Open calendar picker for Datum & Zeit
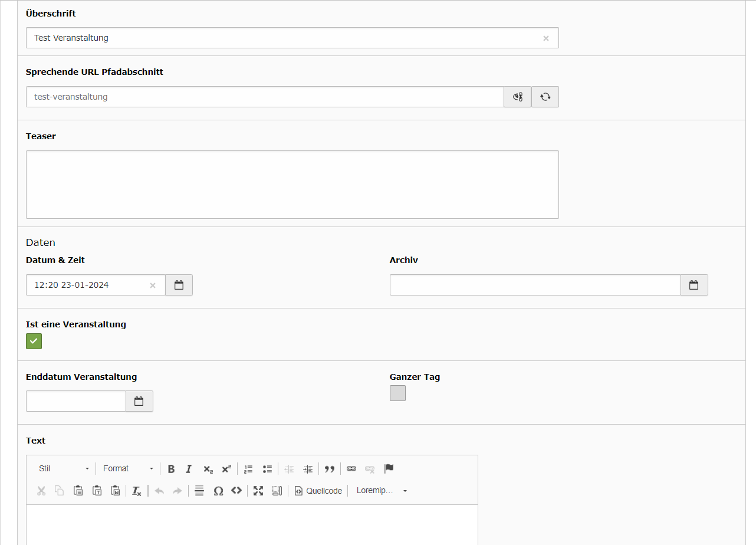 179,285
